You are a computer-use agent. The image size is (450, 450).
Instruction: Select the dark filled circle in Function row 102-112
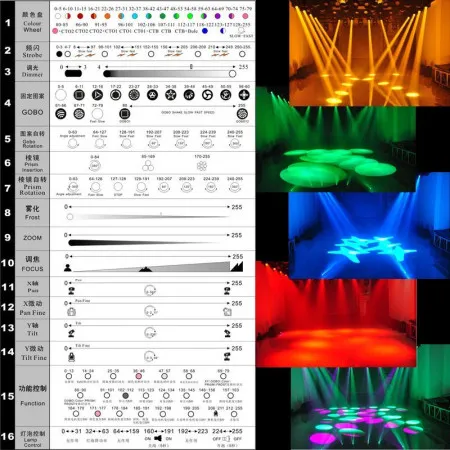[125, 396]
